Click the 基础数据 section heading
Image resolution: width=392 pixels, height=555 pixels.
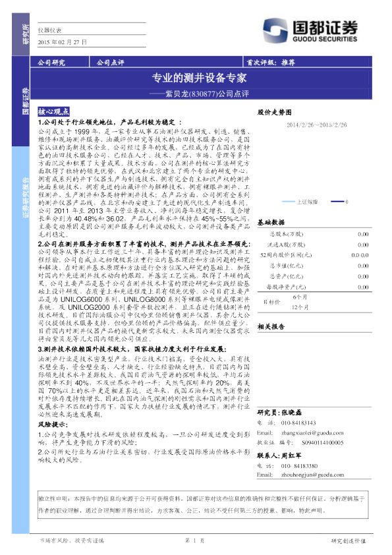click(271, 222)
